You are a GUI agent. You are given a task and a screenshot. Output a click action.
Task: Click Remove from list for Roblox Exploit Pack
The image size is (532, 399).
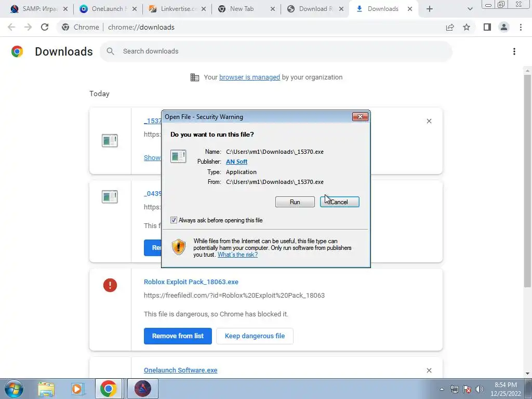point(178,336)
